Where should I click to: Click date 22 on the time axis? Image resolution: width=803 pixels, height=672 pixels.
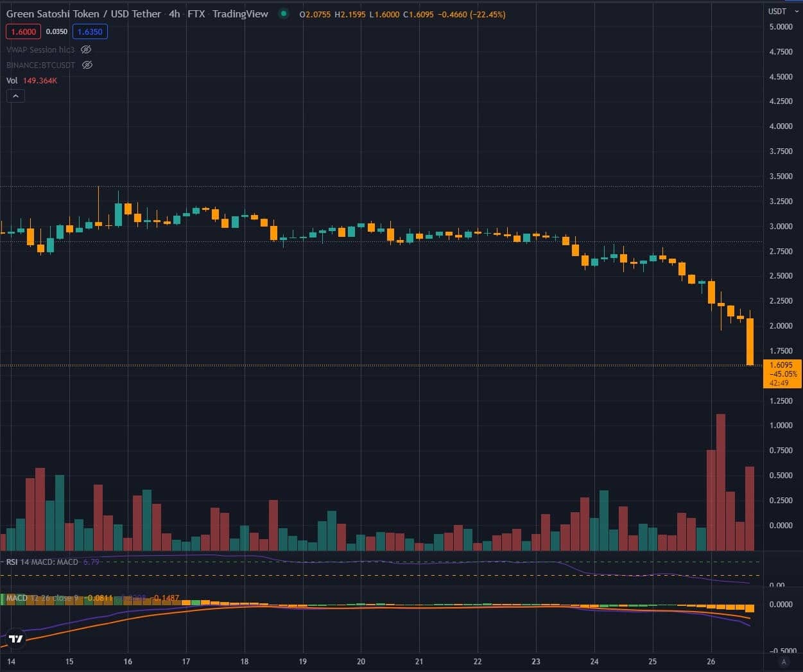[x=478, y=661]
